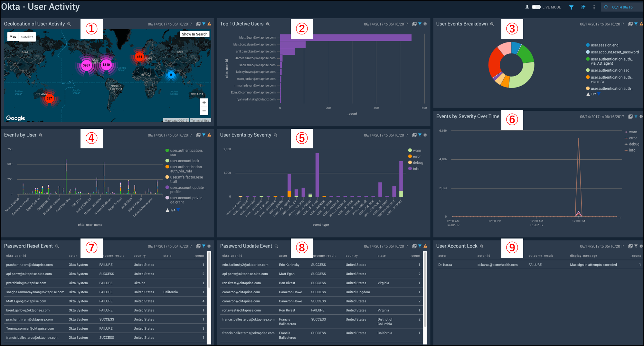Click pvershinin@oktaprise.com row in Password Reset

(x=105, y=283)
